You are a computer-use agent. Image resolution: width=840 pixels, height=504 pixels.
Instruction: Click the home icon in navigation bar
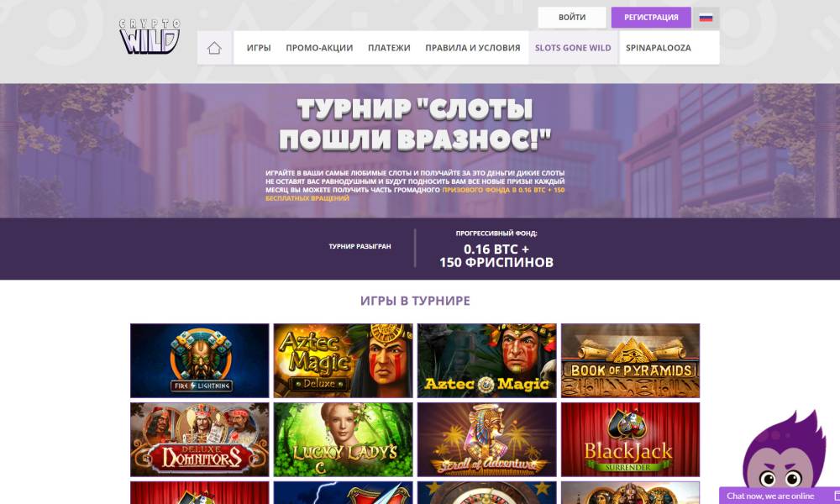[x=214, y=48]
